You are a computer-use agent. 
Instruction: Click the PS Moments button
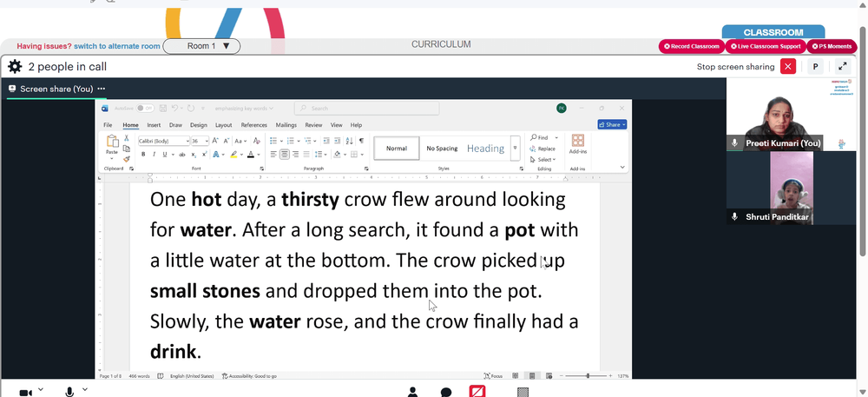[x=832, y=47]
